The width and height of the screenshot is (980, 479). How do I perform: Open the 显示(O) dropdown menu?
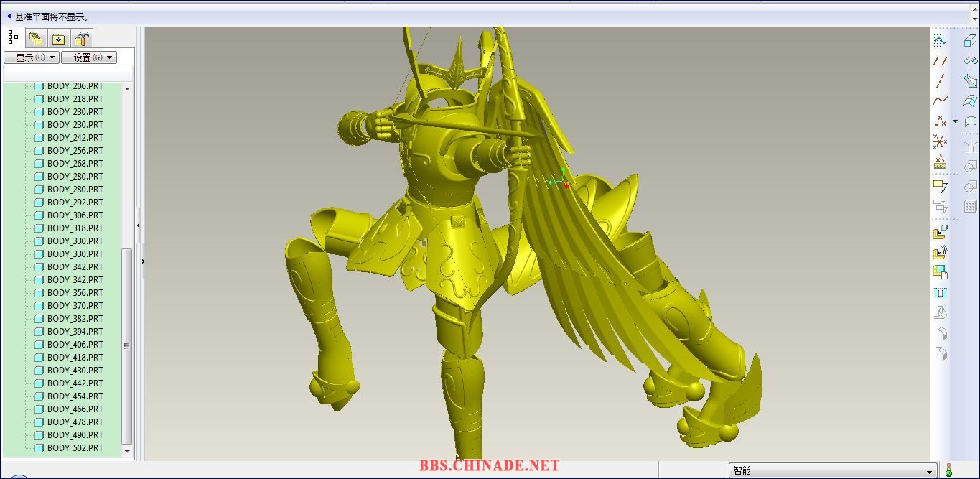32,57
